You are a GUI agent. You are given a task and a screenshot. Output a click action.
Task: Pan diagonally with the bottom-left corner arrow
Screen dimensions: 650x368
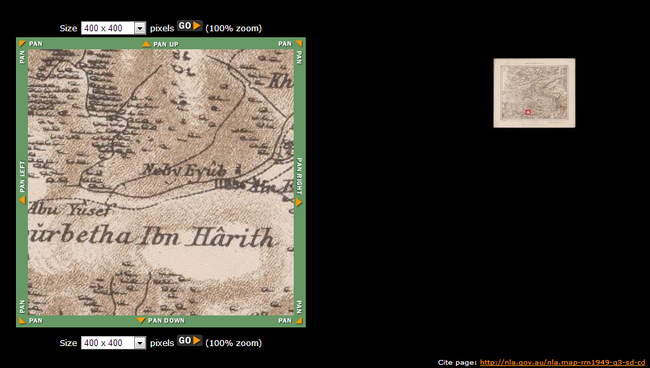22,320
